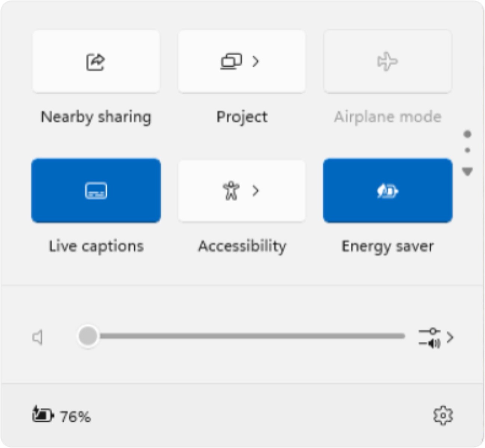
Task: Open sound output list chevron
Action: [450, 337]
